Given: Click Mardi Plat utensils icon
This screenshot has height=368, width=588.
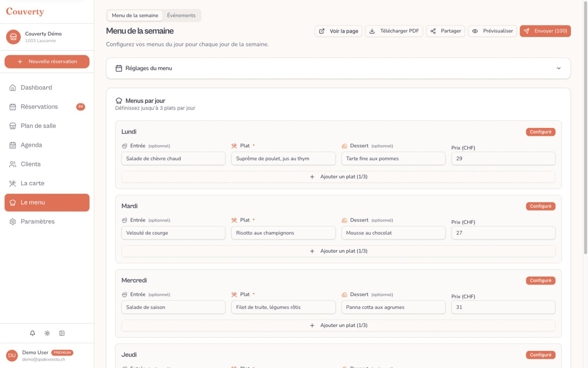Looking at the screenshot, I should 234,220.
